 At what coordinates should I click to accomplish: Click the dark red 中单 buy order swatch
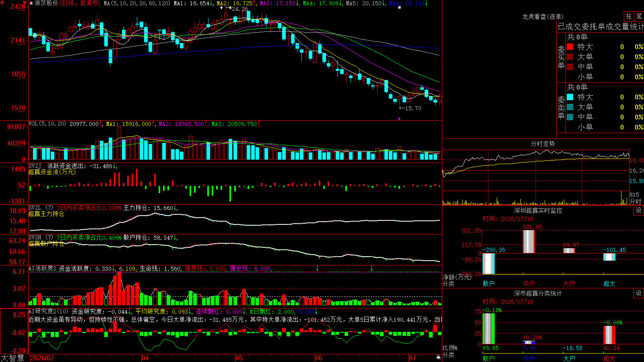570,67
